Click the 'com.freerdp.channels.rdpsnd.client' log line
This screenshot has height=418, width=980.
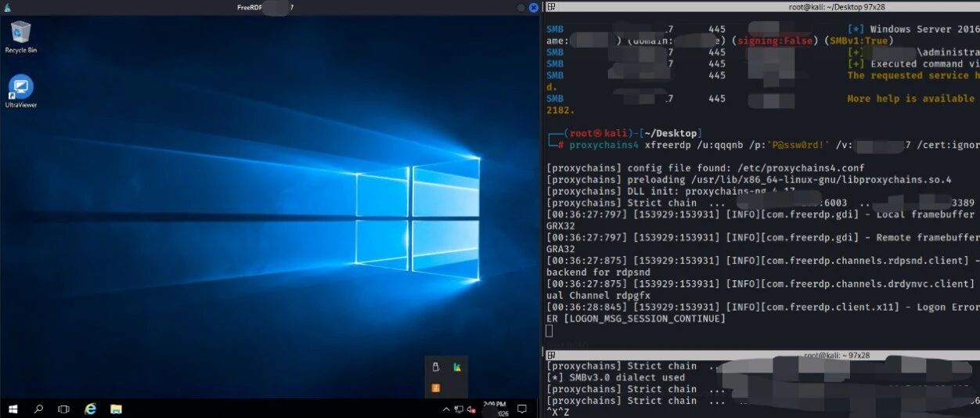click(763, 261)
